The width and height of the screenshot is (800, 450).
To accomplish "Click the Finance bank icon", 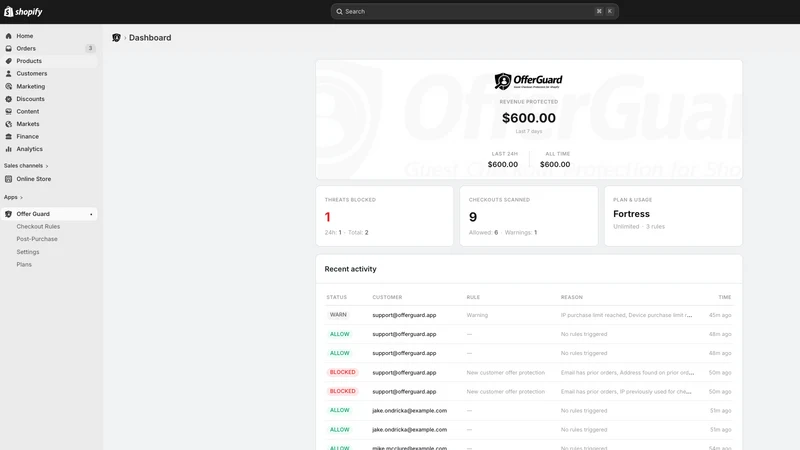I will click(9, 136).
